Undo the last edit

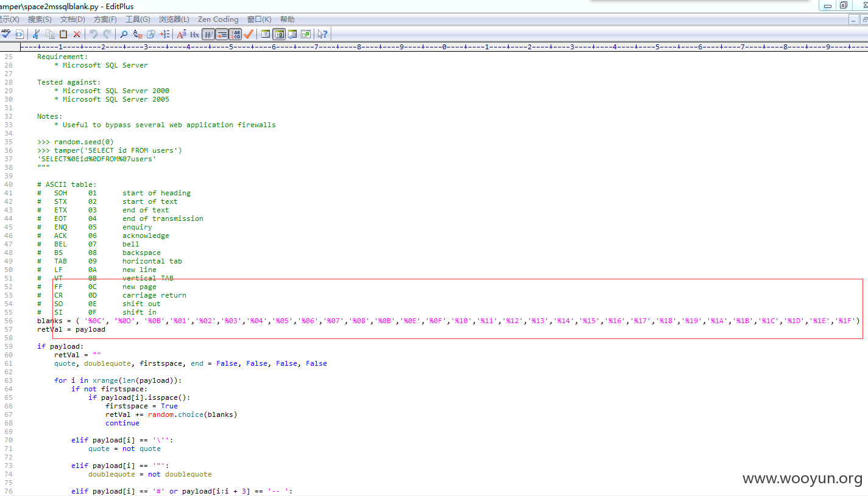tap(94, 34)
